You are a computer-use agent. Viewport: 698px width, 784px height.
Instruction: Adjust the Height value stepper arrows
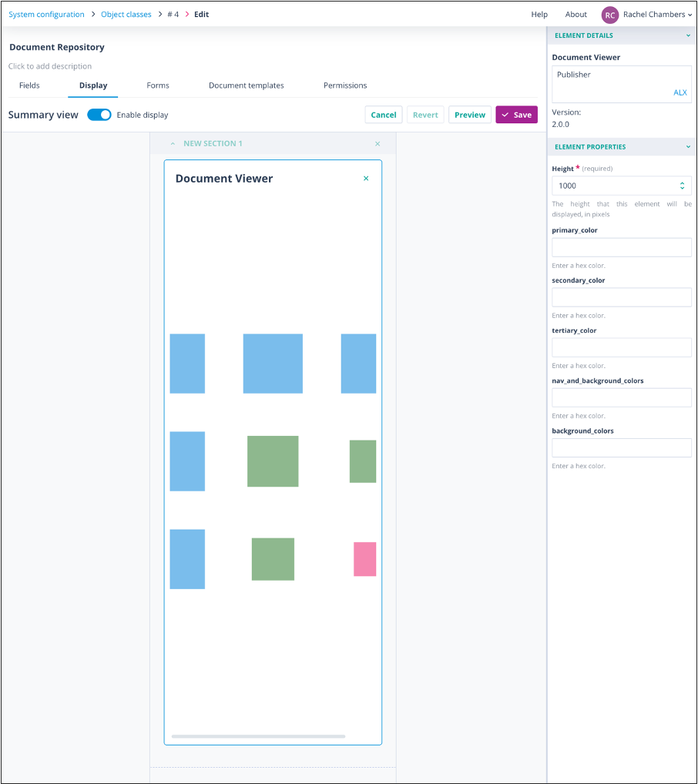[682, 186]
